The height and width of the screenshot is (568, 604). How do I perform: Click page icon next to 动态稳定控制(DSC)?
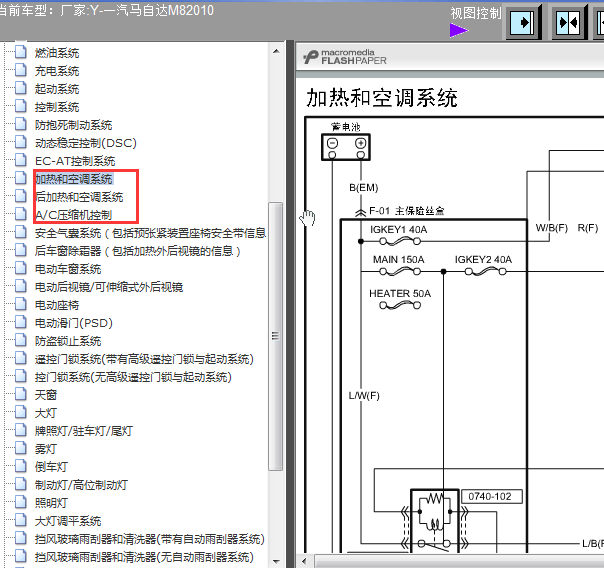tap(21, 142)
